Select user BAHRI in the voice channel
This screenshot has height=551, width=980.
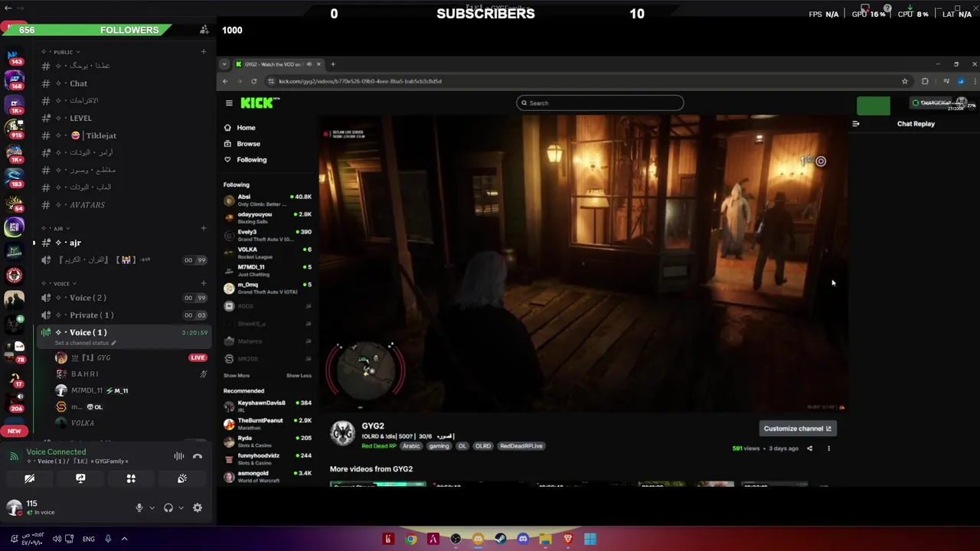pos(122,374)
